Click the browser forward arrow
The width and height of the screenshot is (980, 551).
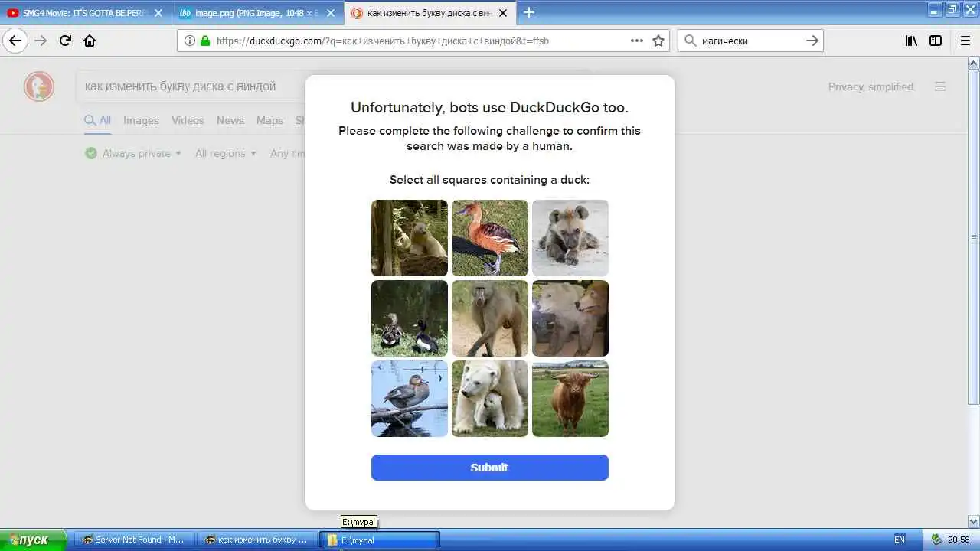[41, 41]
